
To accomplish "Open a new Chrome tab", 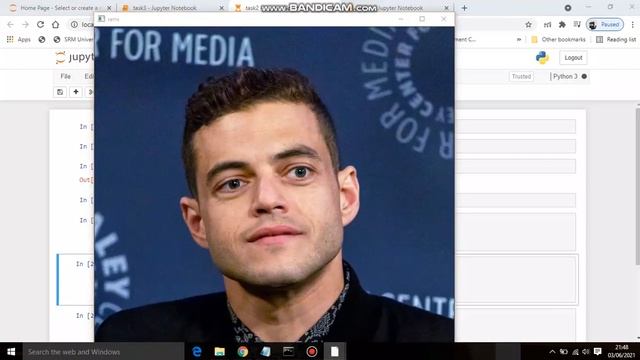I will point(464,8).
